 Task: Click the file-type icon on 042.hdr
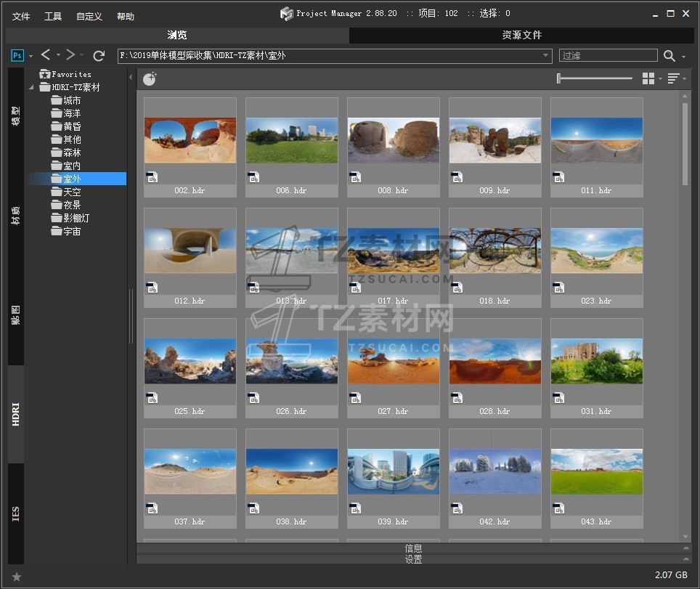[x=457, y=508]
